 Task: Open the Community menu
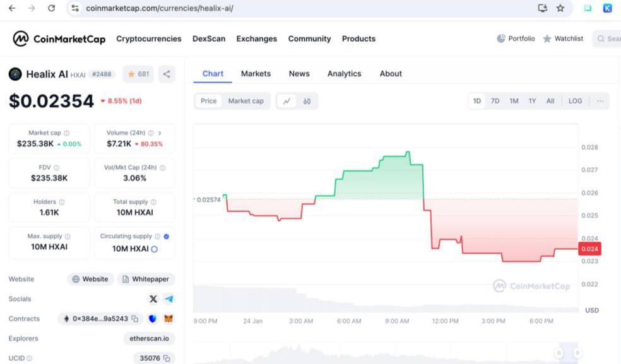point(309,39)
